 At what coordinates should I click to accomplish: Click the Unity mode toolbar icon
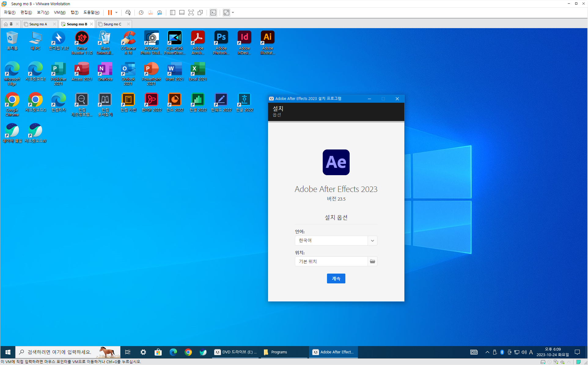pyautogui.click(x=200, y=13)
